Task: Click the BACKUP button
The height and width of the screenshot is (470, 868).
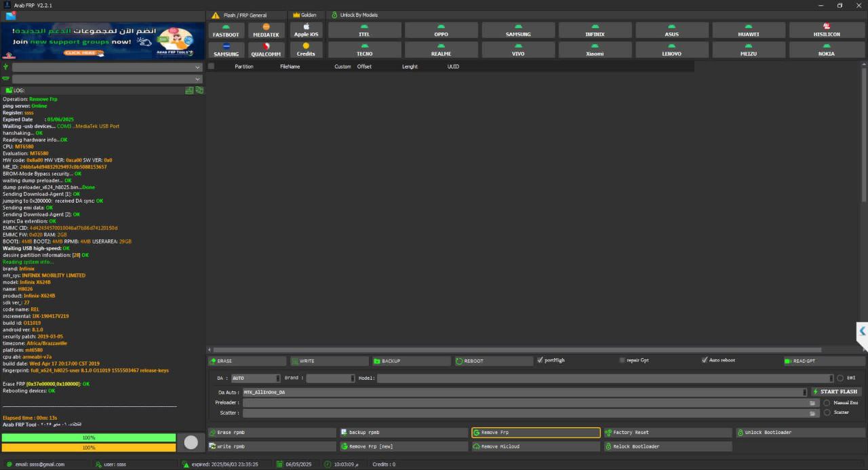Action: 412,361
